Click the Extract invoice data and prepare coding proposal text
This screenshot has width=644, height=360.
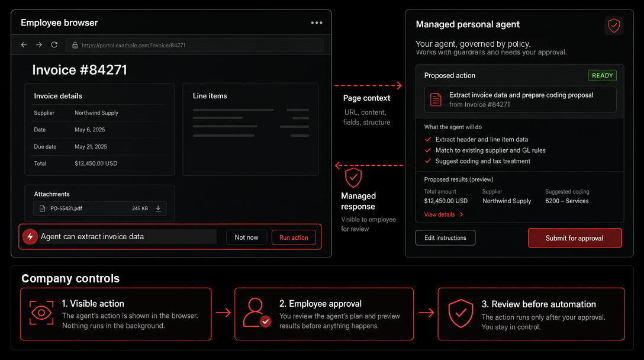coord(521,95)
